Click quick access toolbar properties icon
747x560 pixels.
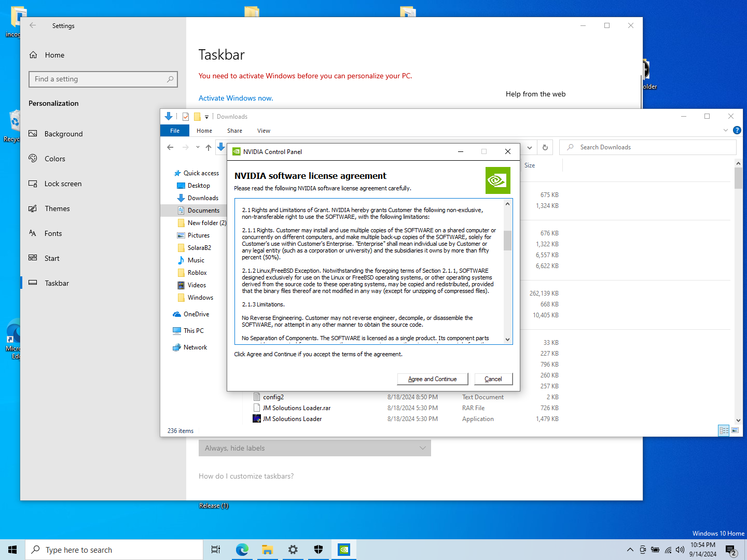tap(186, 117)
